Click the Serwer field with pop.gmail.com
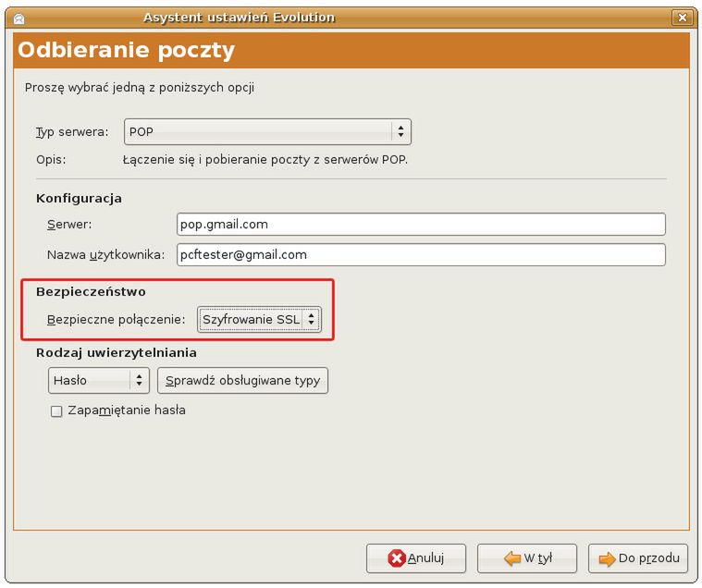The width and height of the screenshot is (702, 588). coord(421,224)
